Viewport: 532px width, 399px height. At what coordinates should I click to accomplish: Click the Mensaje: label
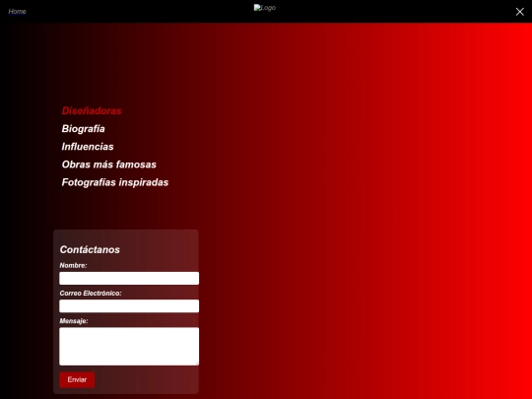(74, 321)
